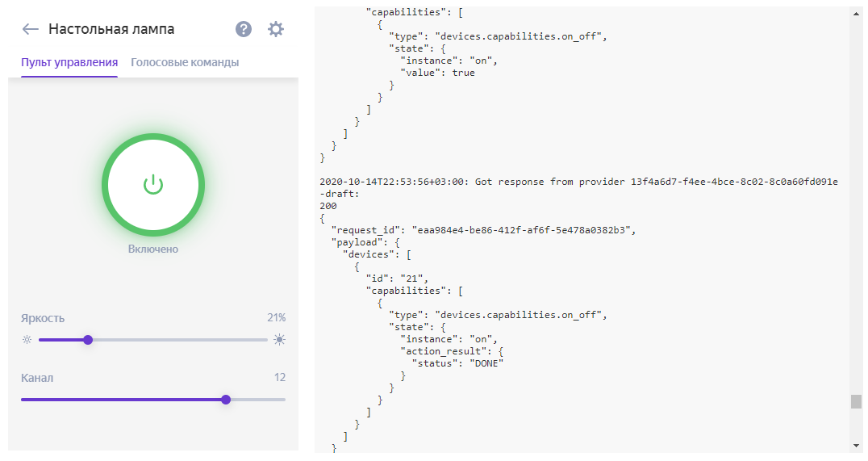This screenshot has height=461, width=868.
Task: Click the Настольная лампа device title
Action: (111, 30)
